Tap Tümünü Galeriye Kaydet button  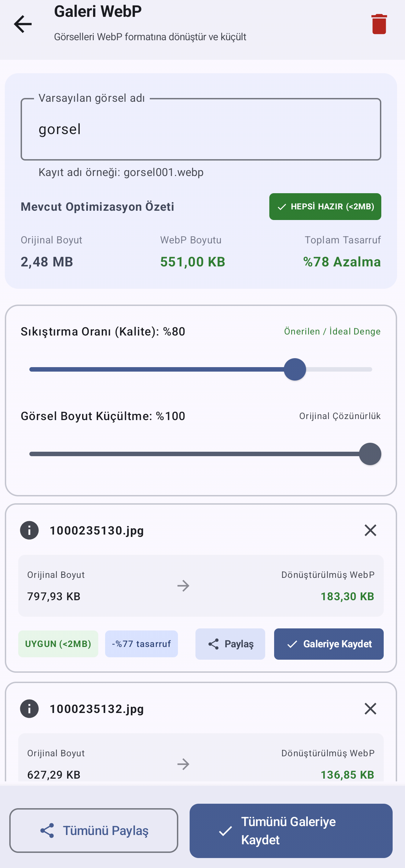point(291,831)
